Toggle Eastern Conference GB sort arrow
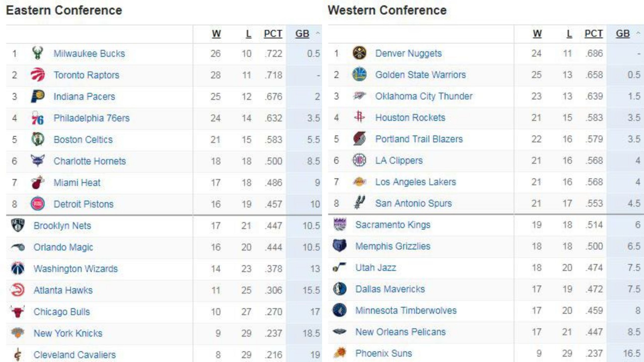Screen dimensions: 644x362 (x=318, y=33)
